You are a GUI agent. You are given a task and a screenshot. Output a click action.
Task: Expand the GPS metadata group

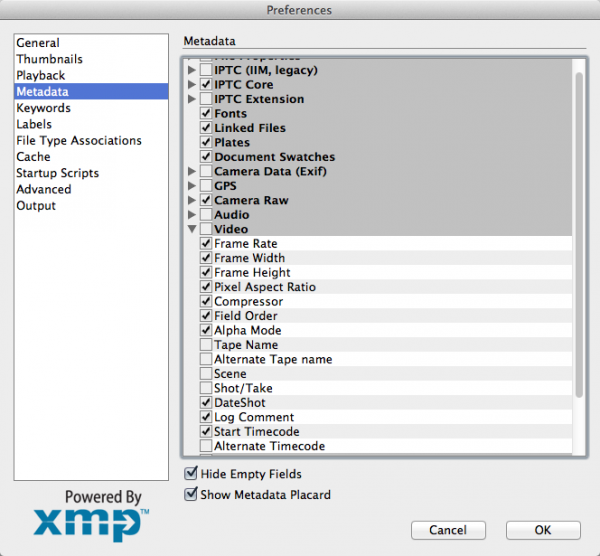click(192, 186)
